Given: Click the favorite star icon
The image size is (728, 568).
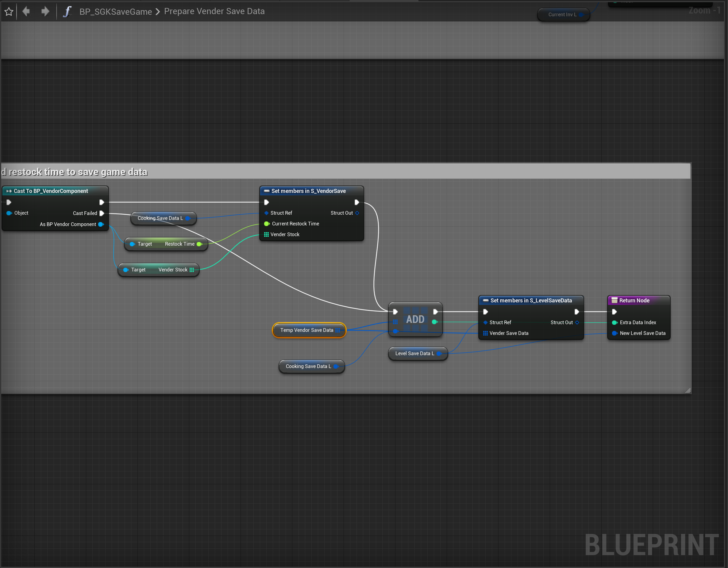Looking at the screenshot, I should (x=9, y=12).
